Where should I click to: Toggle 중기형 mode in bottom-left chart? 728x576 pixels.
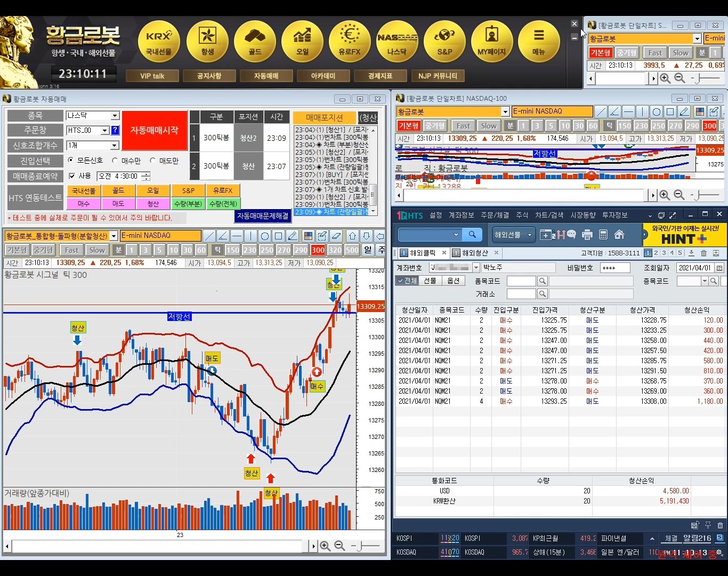click(x=43, y=250)
